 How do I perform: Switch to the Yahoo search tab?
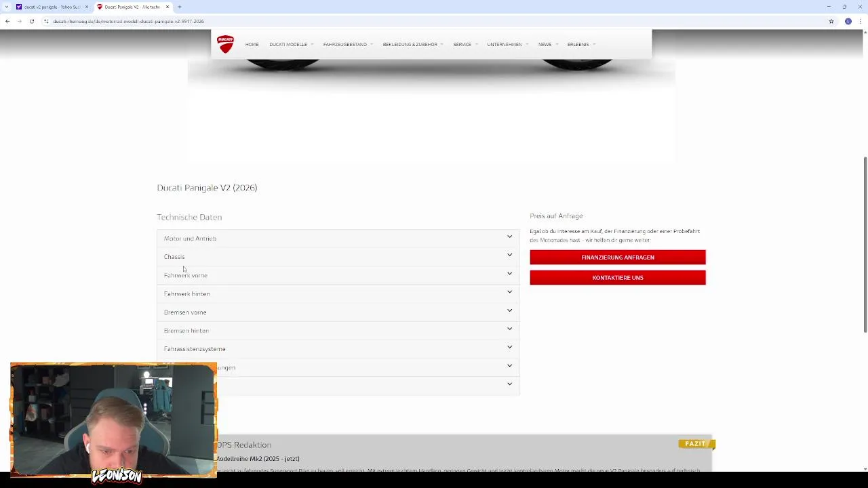pyautogui.click(x=52, y=7)
